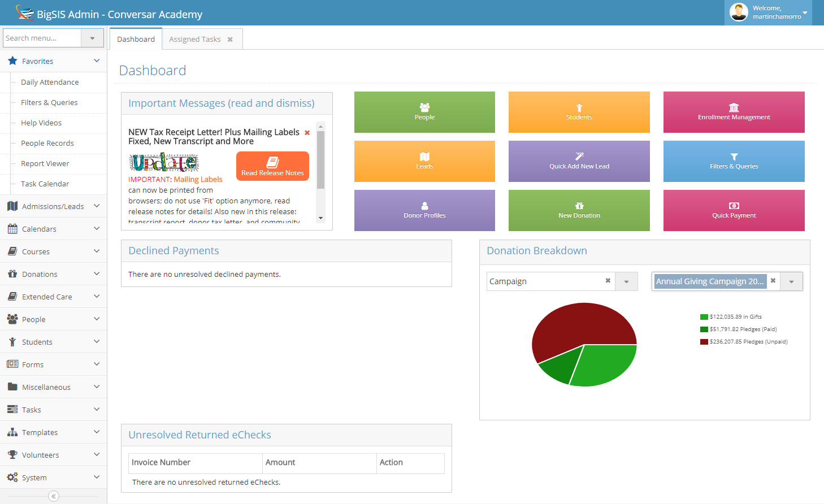Open Filters & Queries in Favorites list
This screenshot has width=824, height=504.
tap(49, 102)
